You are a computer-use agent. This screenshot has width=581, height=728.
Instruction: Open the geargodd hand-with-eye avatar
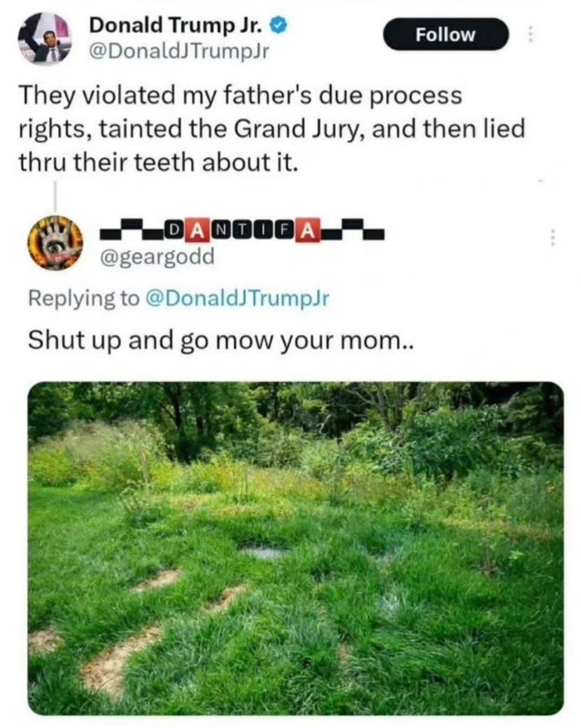[55, 242]
